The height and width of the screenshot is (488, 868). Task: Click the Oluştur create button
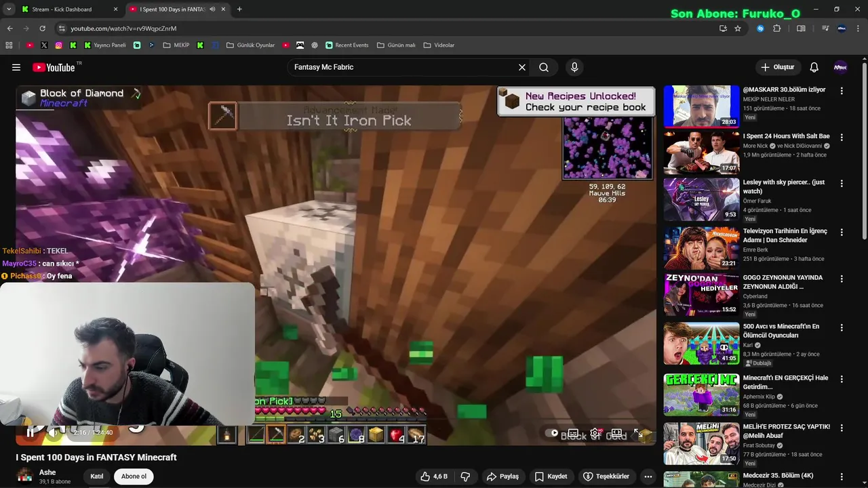(777, 67)
